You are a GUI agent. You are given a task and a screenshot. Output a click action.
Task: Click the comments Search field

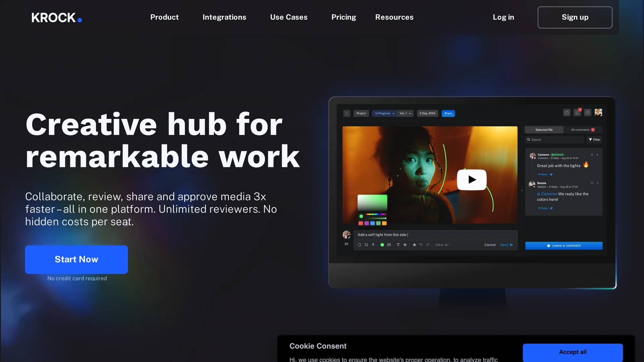[555, 139]
